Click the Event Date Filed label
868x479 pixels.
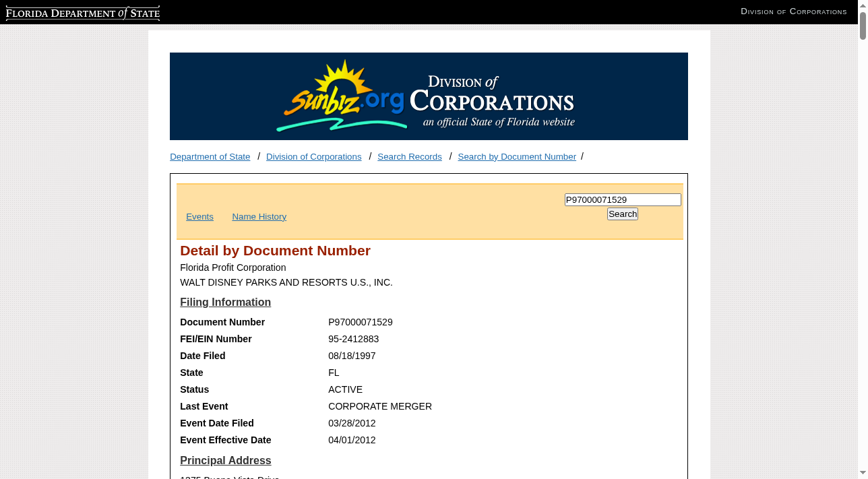coord(217,424)
